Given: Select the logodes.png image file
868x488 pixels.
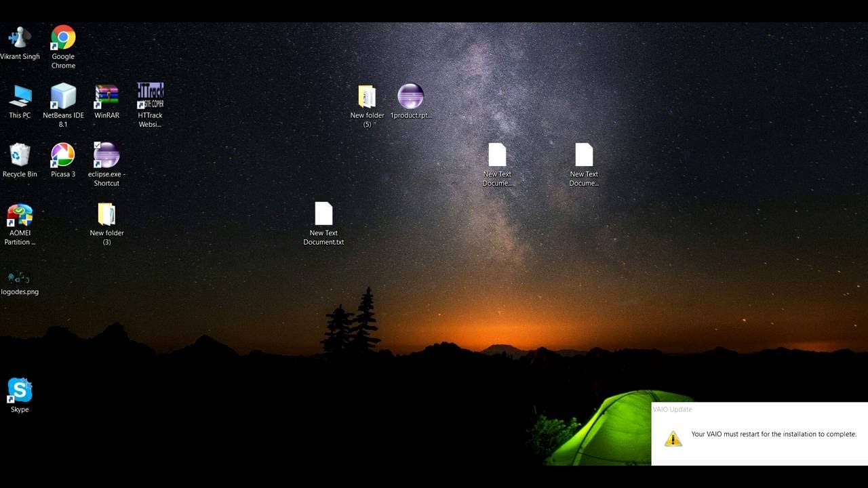Looking at the screenshot, I should point(20,278).
